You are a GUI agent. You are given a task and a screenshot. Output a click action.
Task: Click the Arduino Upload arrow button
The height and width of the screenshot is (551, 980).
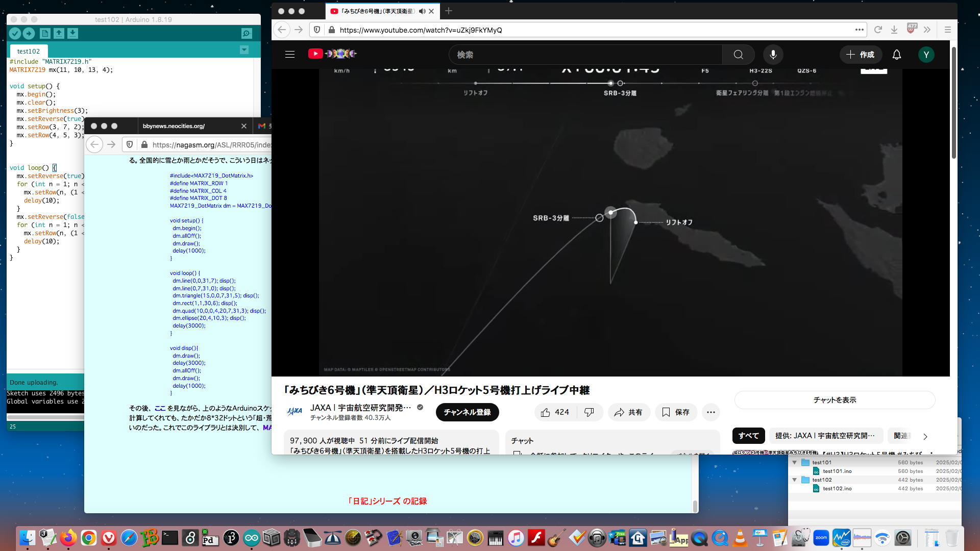tap(29, 34)
